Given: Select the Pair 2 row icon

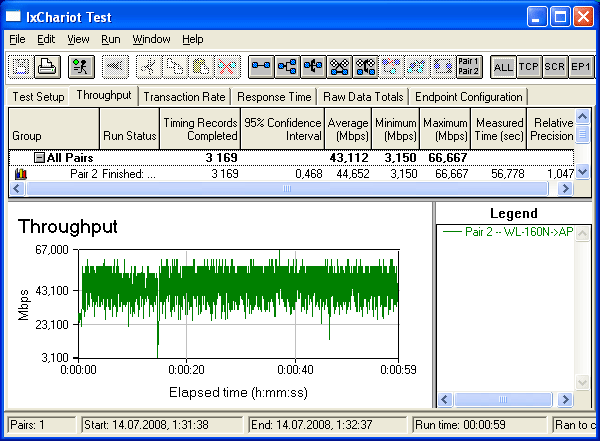Looking at the screenshot, I should click(21, 174).
